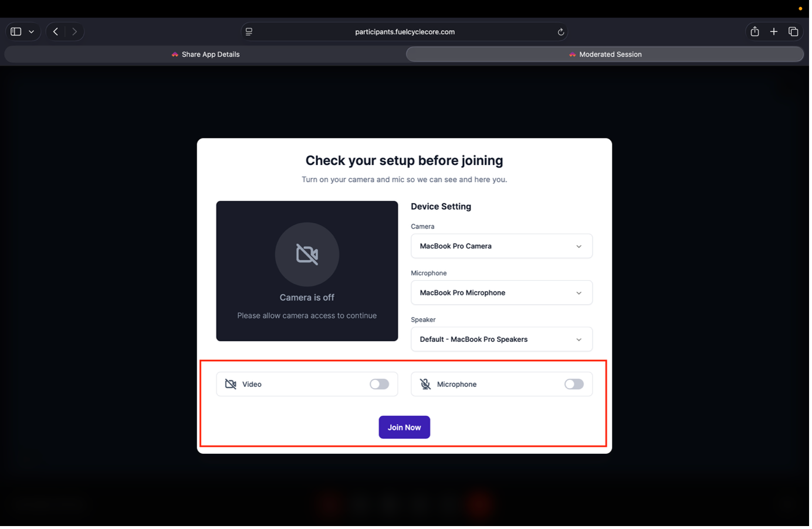Click the Safari sidebar toggle icon
Image resolution: width=812 pixels, height=529 pixels.
(16, 32)
